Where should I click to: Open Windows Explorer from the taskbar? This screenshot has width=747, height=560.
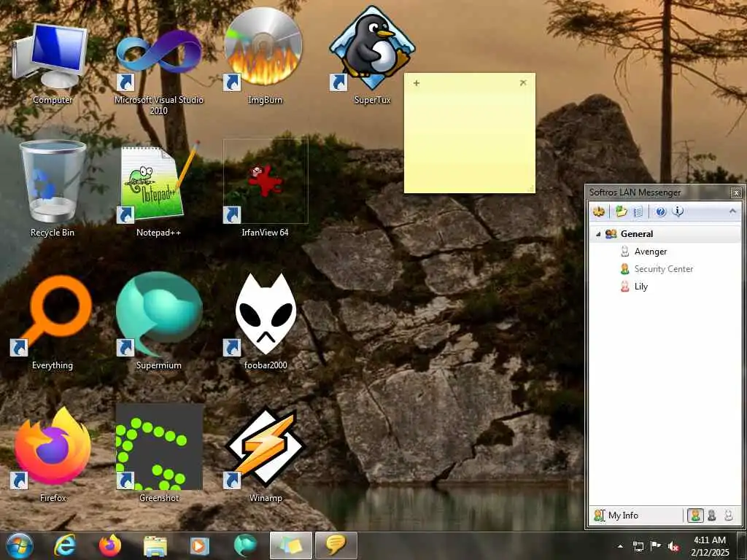tap(155, 546)
